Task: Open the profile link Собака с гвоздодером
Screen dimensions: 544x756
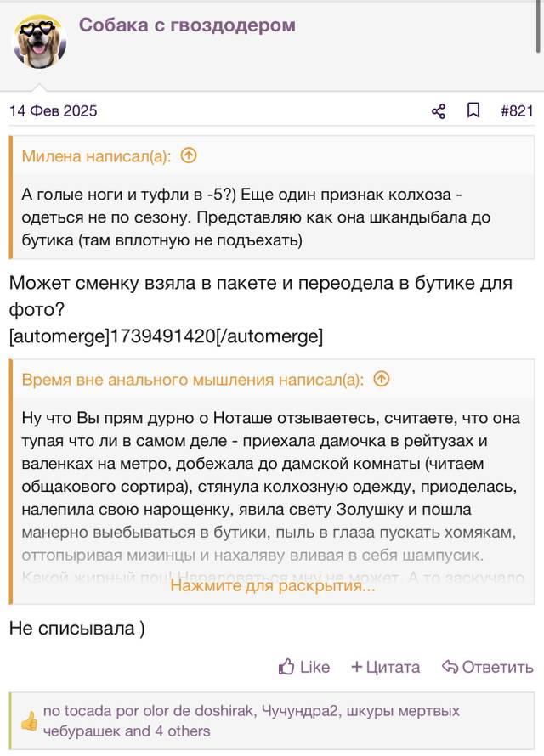Action: [x=187, y=25]
